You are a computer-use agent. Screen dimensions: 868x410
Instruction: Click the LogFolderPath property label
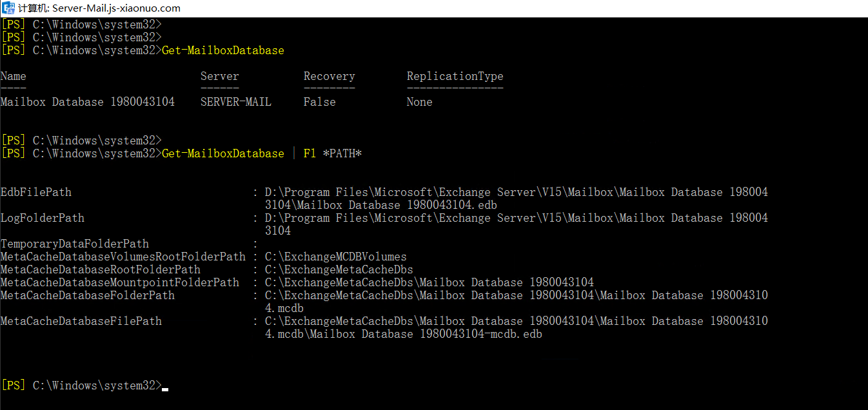point(43,218)
